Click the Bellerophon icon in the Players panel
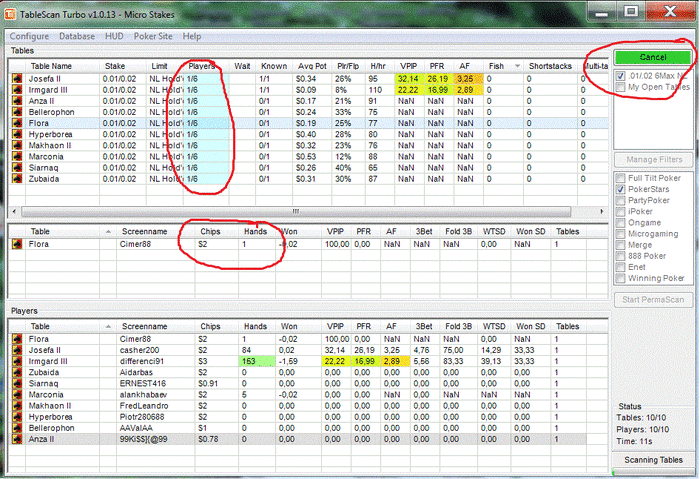 coord(16,427)
